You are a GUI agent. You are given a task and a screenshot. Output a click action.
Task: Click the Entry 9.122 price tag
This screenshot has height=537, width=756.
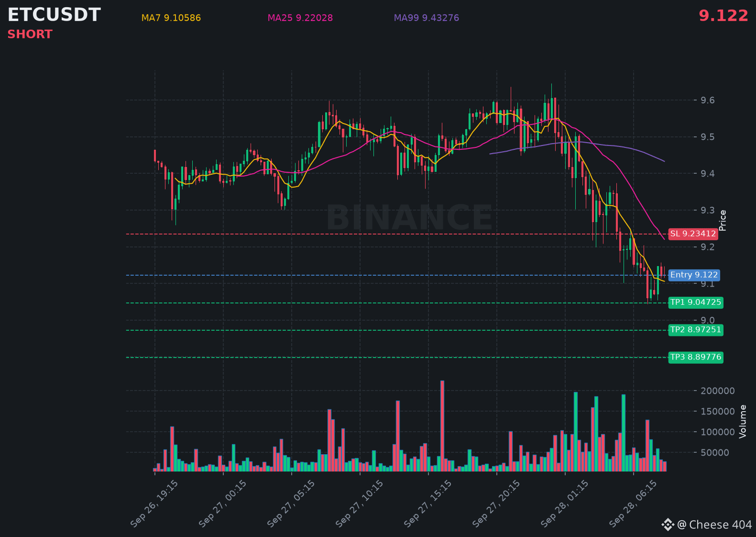(694, 275)
